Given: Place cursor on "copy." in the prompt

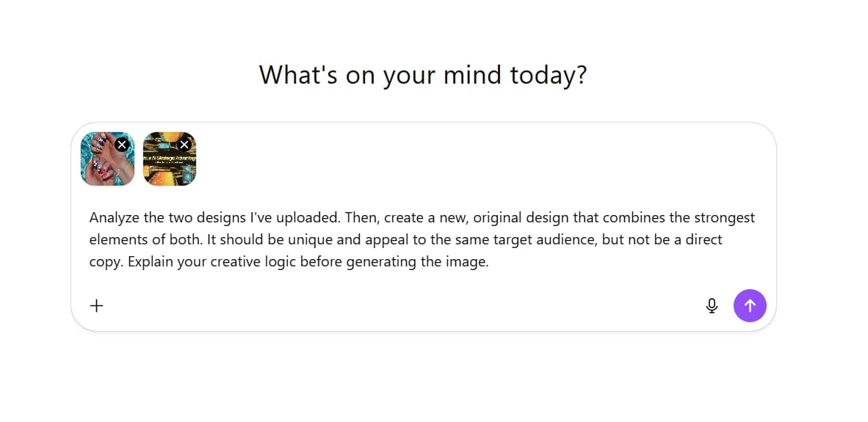Looking at the screenshot, I should [x=106, y=262].
